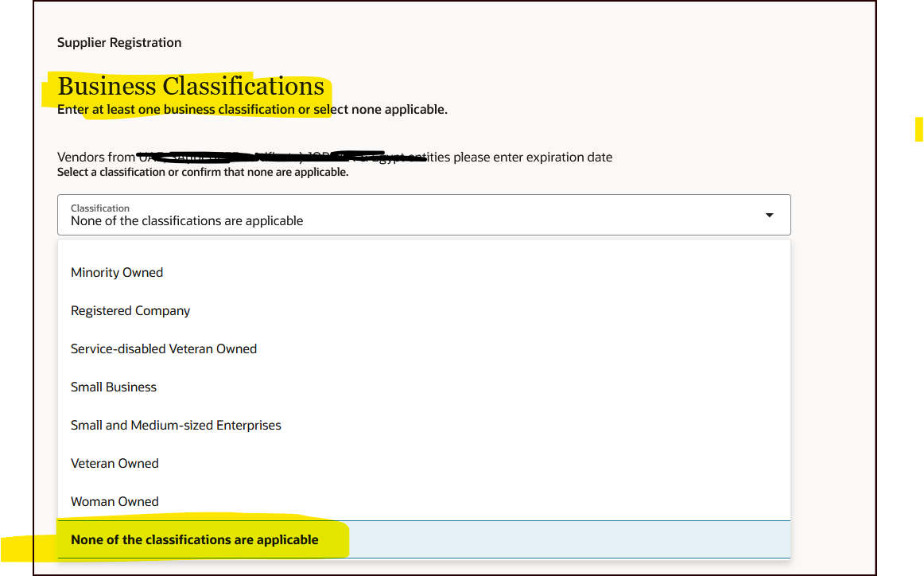Select the Minority Owned classification
The height and width of the screenshot is (576, 924).
click(x=116, y=272)
